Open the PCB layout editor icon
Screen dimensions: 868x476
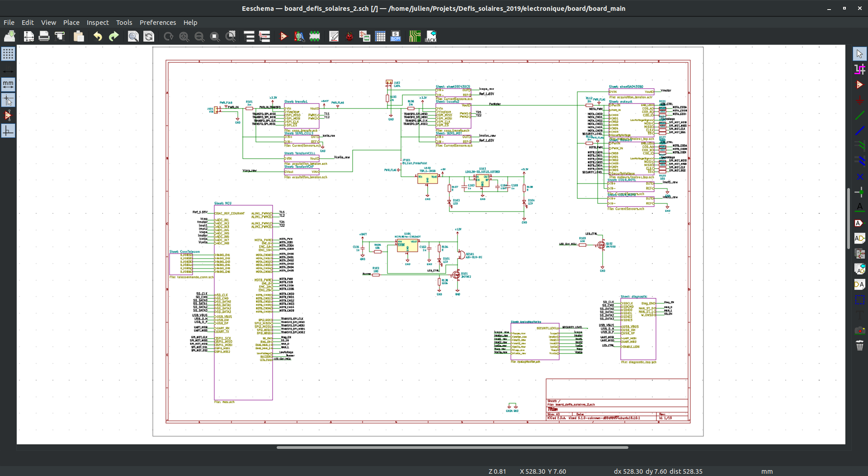point(415,37)
